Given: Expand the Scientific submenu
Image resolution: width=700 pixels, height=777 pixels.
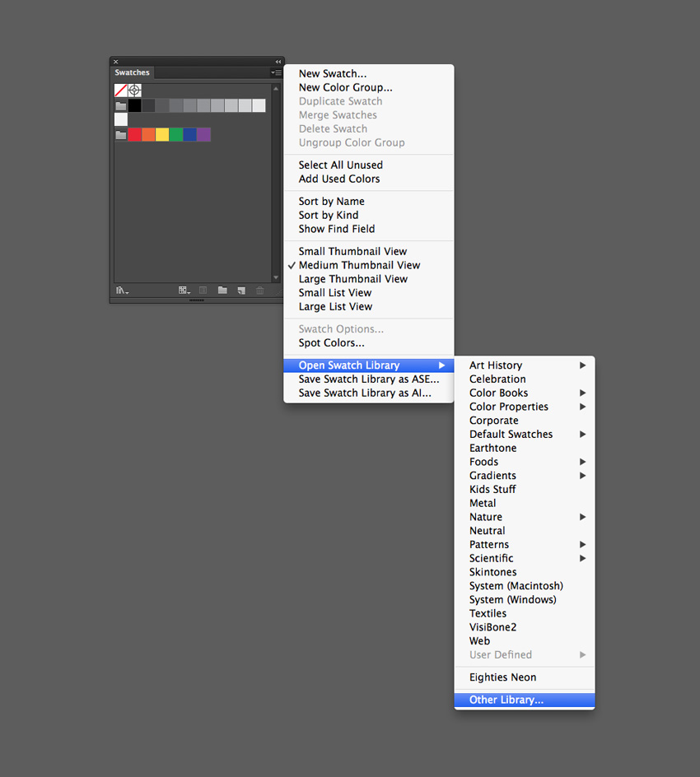Looking at the screenshot, I should point(525,558).
